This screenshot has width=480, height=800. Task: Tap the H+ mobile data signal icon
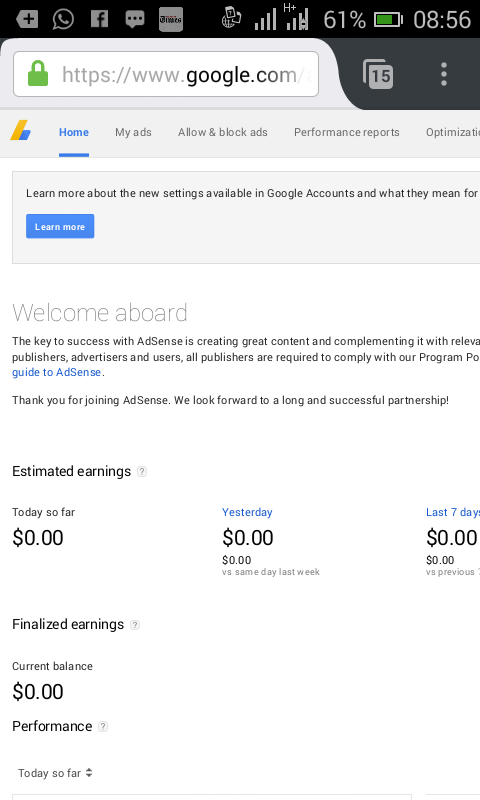point(297,17)
